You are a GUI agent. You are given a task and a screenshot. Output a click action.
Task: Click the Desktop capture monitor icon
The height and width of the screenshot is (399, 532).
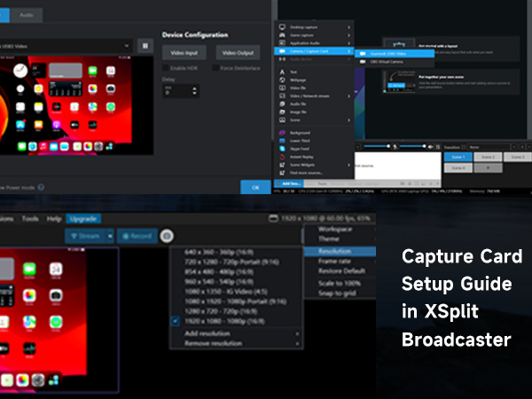pyautogui.click(x=283, y=27)
